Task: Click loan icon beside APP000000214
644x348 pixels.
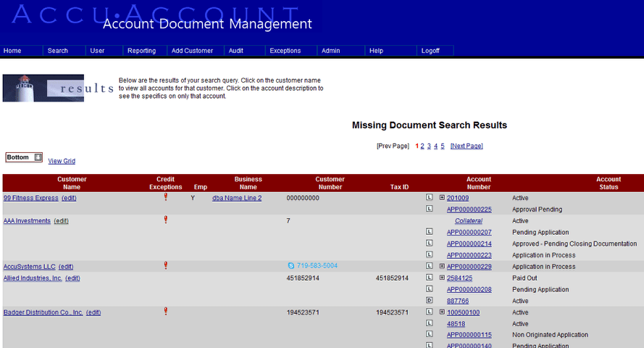Action: (x=429, y=243)
